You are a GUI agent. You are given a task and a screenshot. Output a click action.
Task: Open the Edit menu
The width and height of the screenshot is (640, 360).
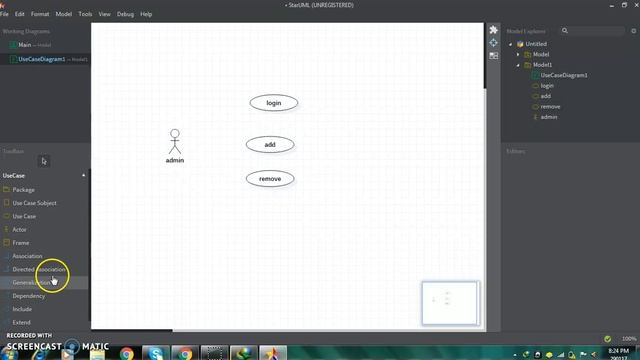[20, 14]
